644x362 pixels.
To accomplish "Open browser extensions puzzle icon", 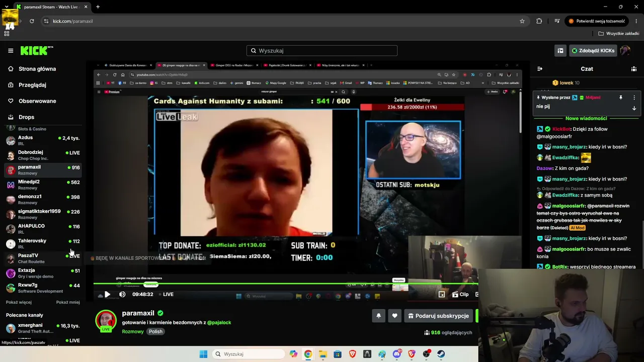I will (x=539, y=21).
